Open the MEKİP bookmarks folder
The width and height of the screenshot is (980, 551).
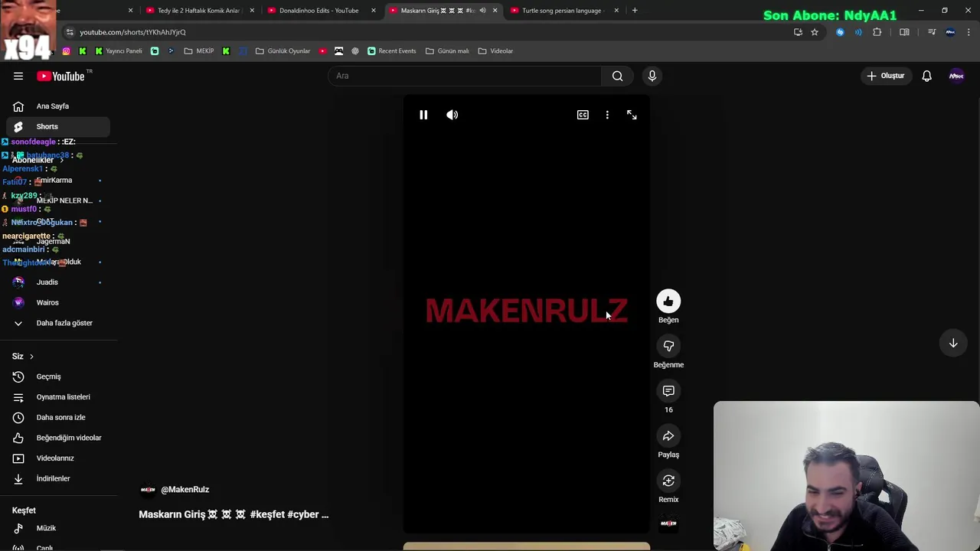point(199,51)
